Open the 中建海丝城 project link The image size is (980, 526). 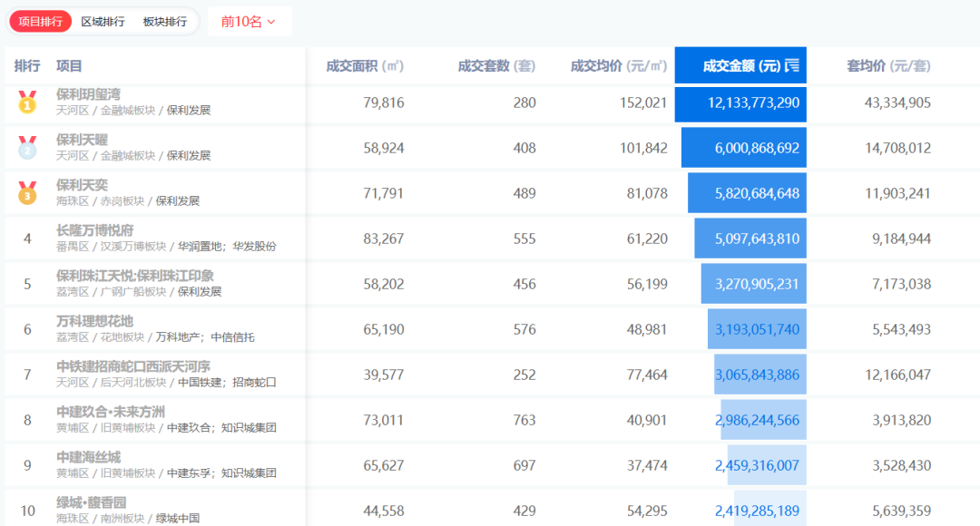[88, 457]
